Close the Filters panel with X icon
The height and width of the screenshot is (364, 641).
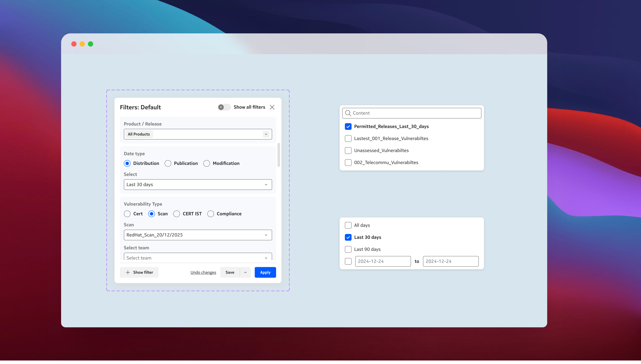[272, 107]
